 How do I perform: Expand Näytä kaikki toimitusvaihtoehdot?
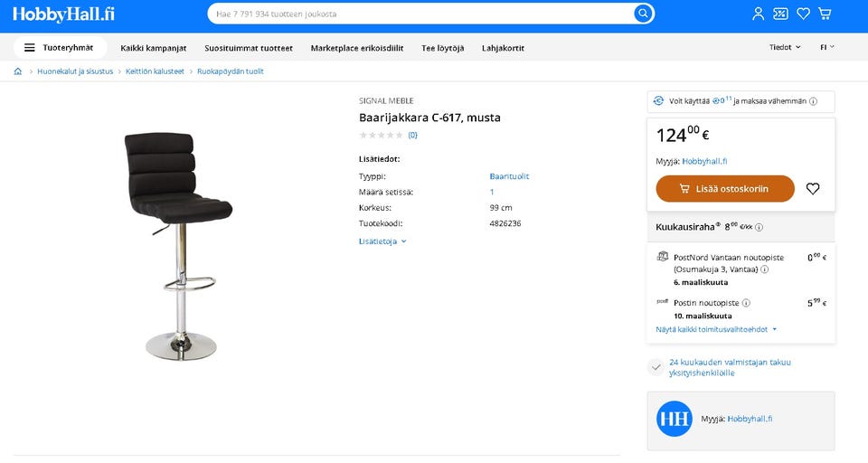[716, 329]
